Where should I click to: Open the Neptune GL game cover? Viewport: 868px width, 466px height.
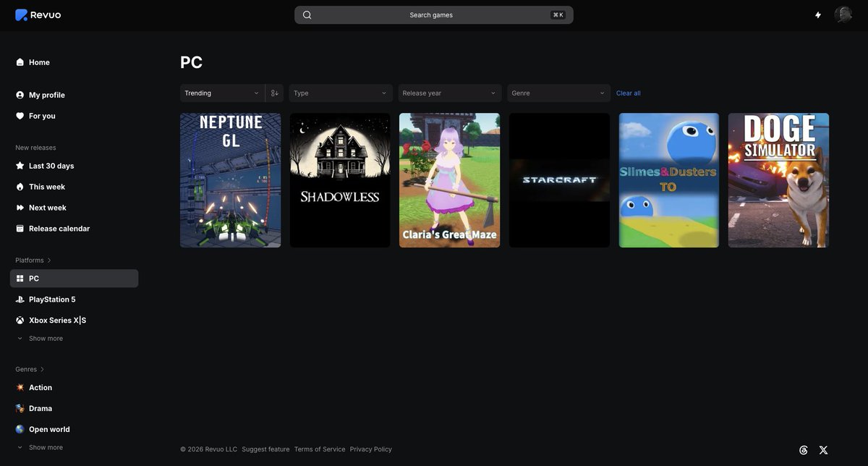coord(231,180)
